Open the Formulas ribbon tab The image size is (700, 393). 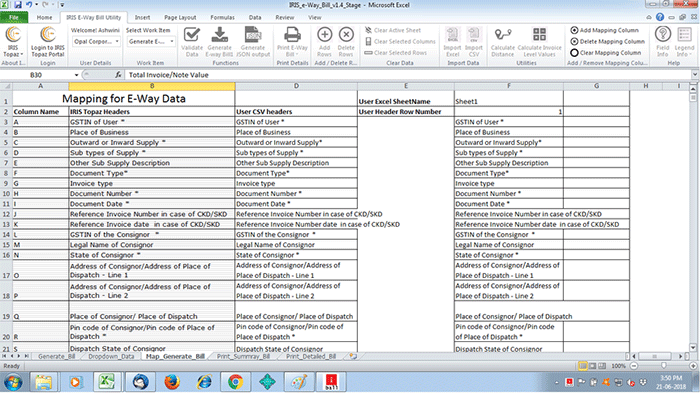tap(222, 17)
